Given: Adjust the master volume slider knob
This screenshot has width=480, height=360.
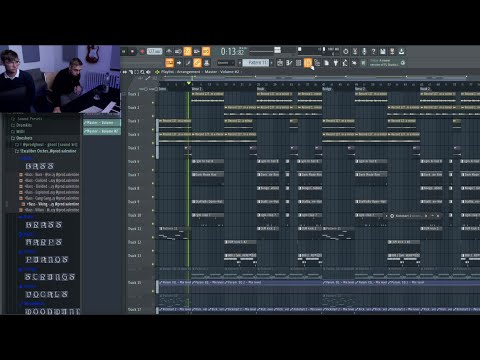Looking at the screenshot, I should pyautogui.click(x=277, y=50).
